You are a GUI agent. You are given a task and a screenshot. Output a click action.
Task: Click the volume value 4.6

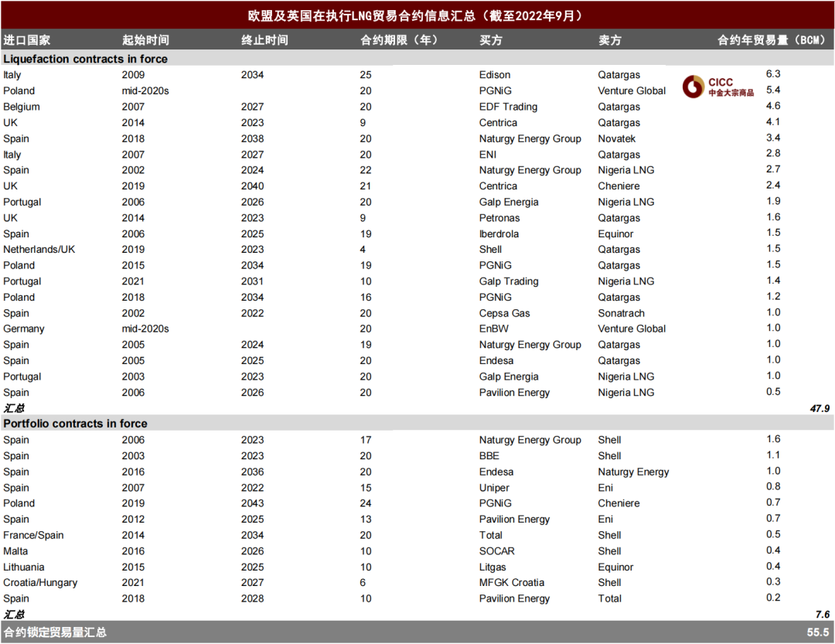(773, 105)
